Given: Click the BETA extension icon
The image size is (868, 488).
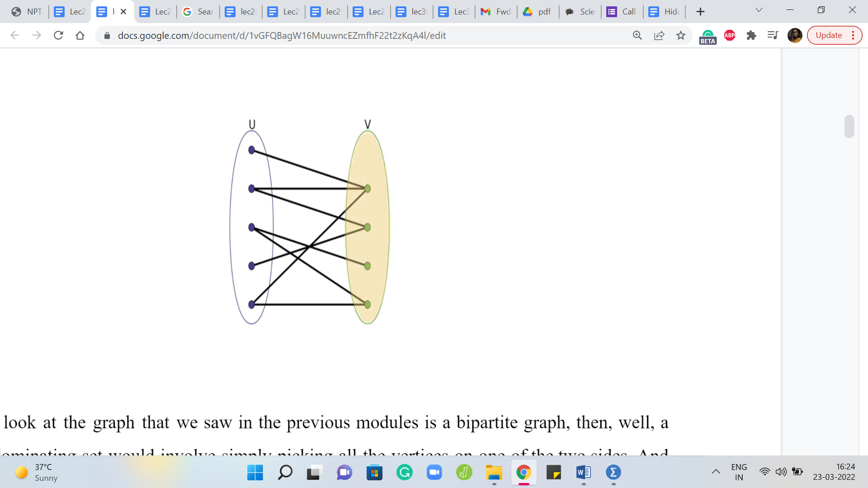Looking at the screenshot, I should point(708,36).
